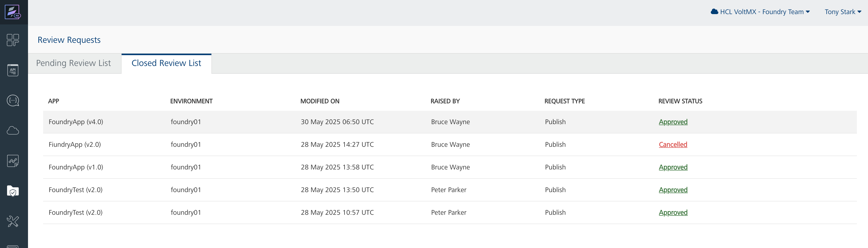Open the chat-style braces sidebar icon
This screenshot has width=868, height=248.
pyautogui.click(x=13, y=100)
